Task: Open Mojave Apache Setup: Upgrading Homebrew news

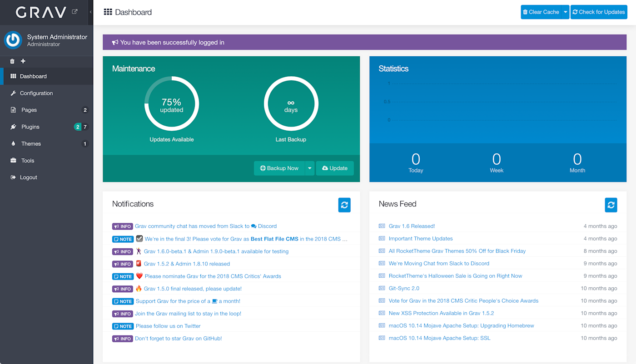Action: coord(462,326)
